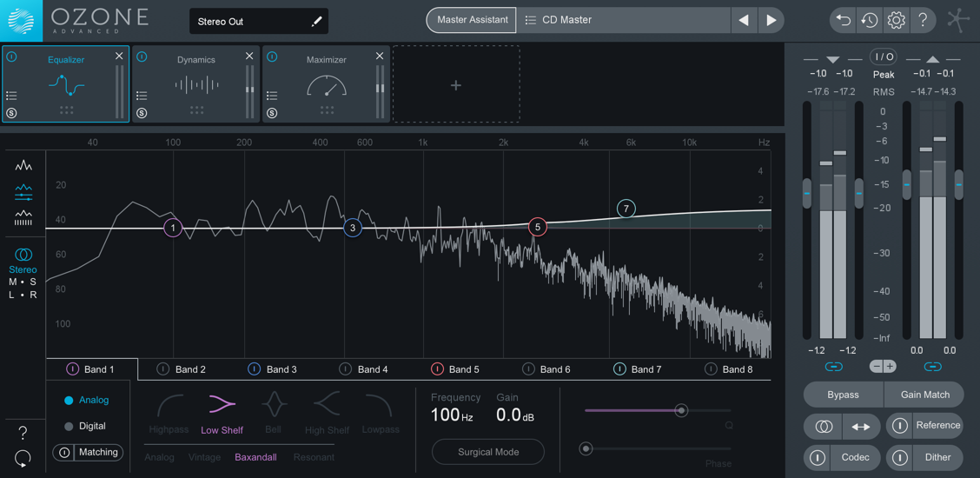Toggle Equalizer module power button
980x478 pixels.
pyautogui.click(x=11, y=56)
